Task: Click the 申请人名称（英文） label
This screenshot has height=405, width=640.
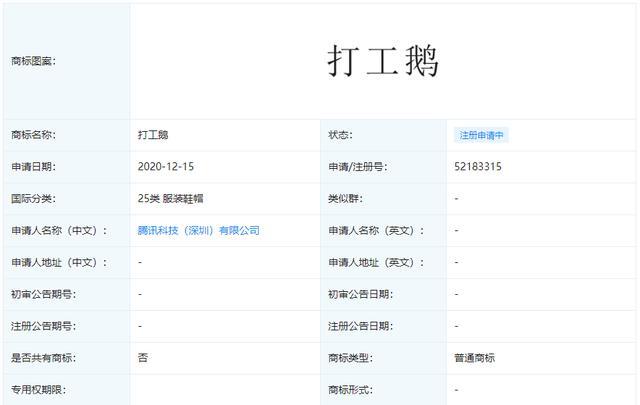Action: click(x=376, y=230)
